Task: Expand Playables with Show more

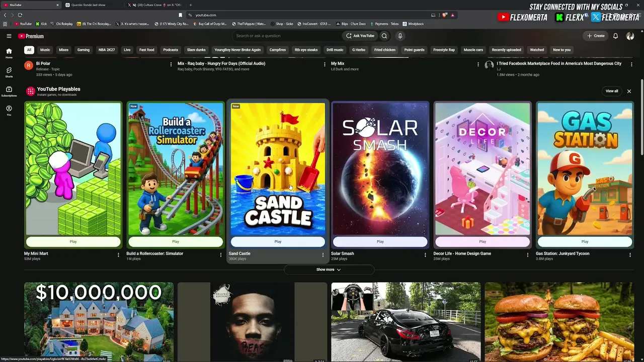Action: (329, 269)
